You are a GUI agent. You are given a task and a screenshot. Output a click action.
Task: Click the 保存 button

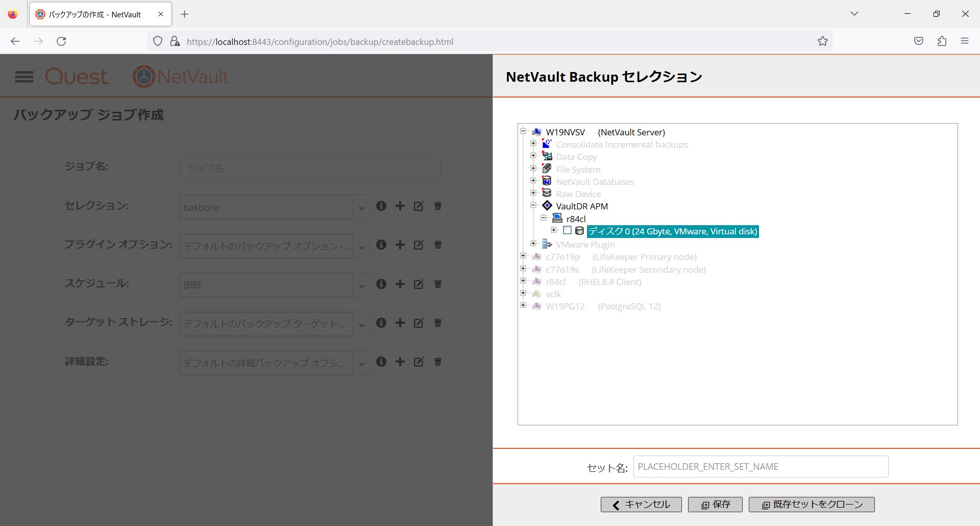coord(715,505)
